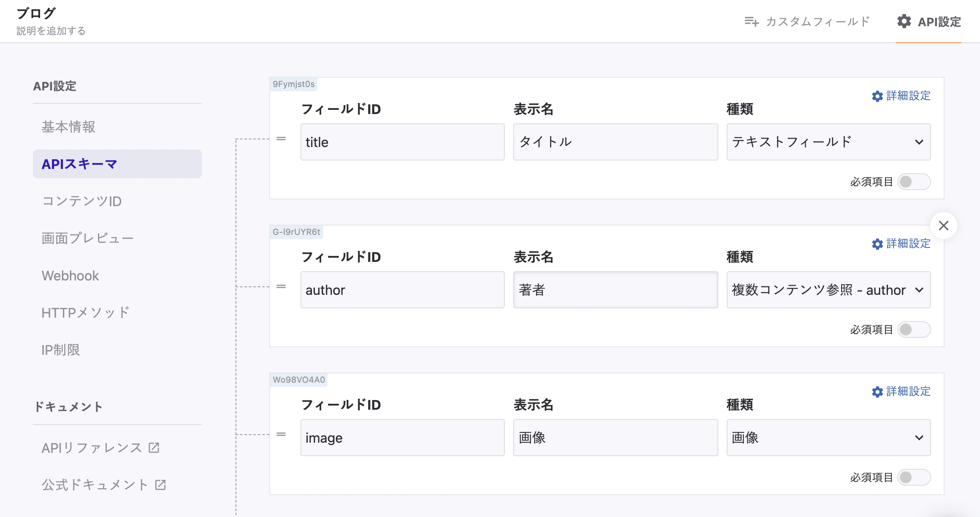Image resolution: width=980 pixels, height=517 pixels.
Task: Open 詳細設定 for the image field
Action: (x=901, y=392)
